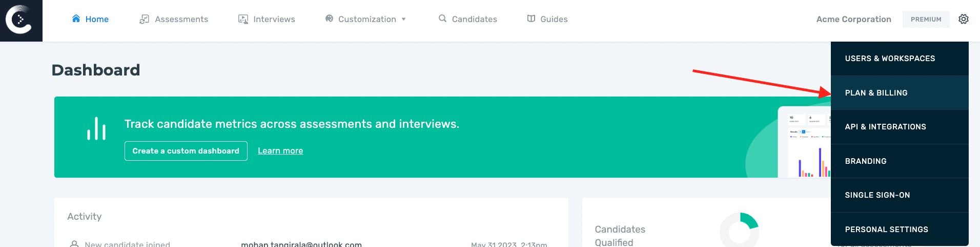Follow the Learn more link
Screen dimensions: 980x247
point(280,151)
